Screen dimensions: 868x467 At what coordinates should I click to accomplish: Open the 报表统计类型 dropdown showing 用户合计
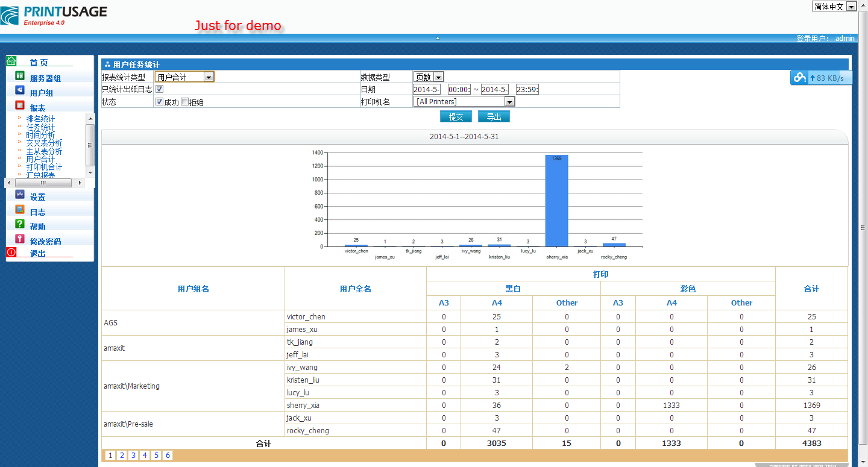click(184, 77)
